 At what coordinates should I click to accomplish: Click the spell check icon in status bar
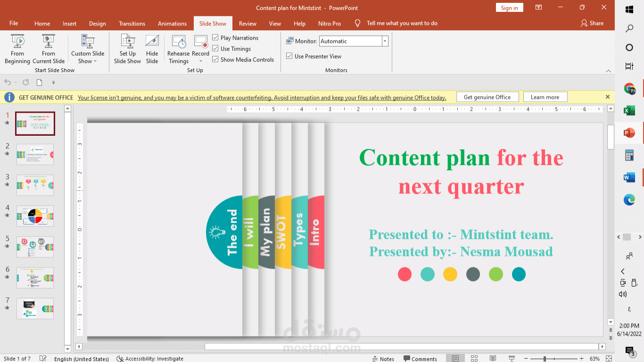[43, 359]
